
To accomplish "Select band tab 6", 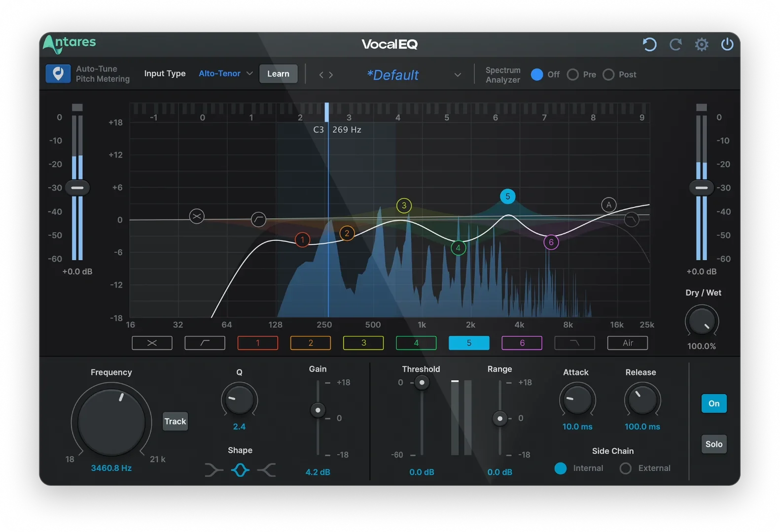I will (x=522, y=343).
